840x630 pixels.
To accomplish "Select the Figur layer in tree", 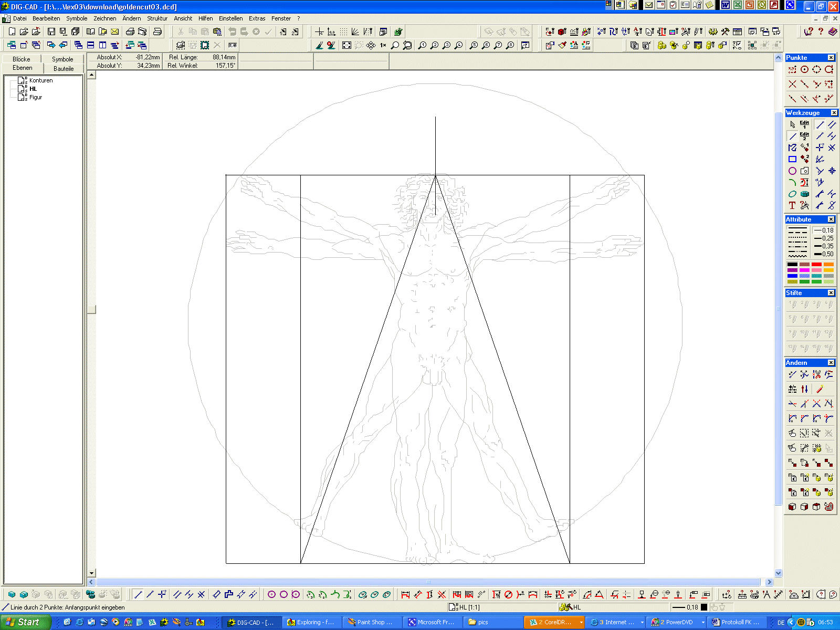I will pos(36,97).
